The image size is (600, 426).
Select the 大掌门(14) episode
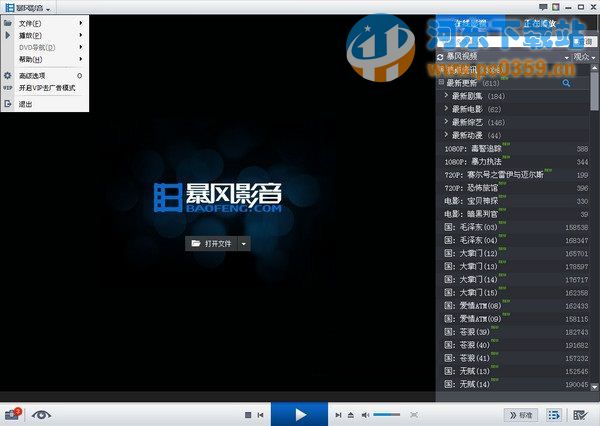[513, 279]
